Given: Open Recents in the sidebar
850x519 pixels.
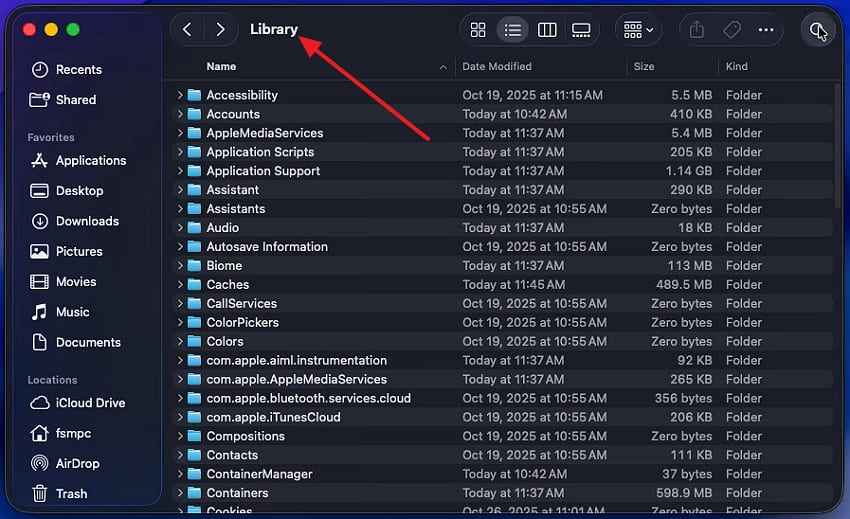Looking at the screenshot, I should pyautogui.click(x=67, y=69).
